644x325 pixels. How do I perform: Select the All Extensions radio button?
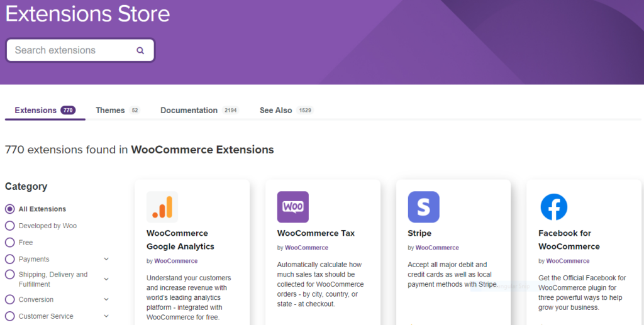10,209
